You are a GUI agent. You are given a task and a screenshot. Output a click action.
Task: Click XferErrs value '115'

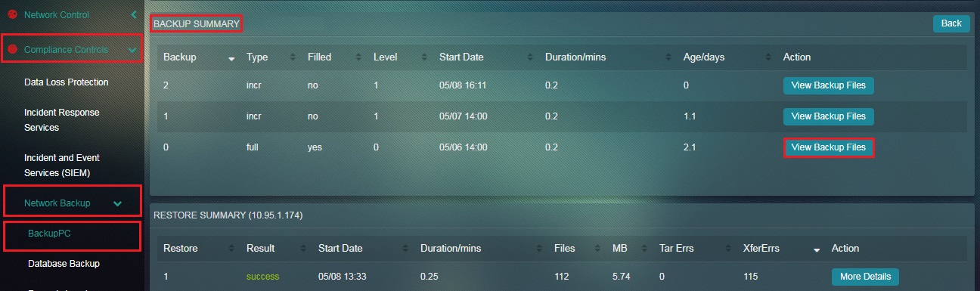click(x=752, y=277)
